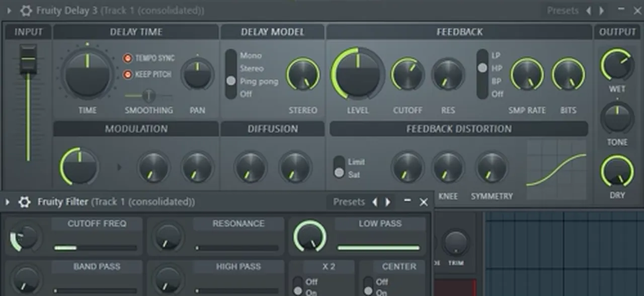This screenshot has height=296, width=644.
Task: Click the right Diffusion knob
Action: pyautogui.click(x=295, y=168)
